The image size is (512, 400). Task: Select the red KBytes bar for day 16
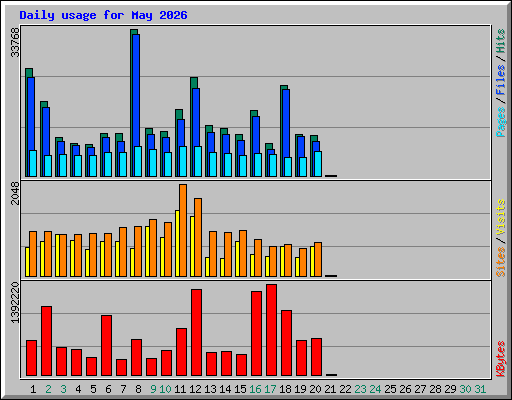(256, 334)
